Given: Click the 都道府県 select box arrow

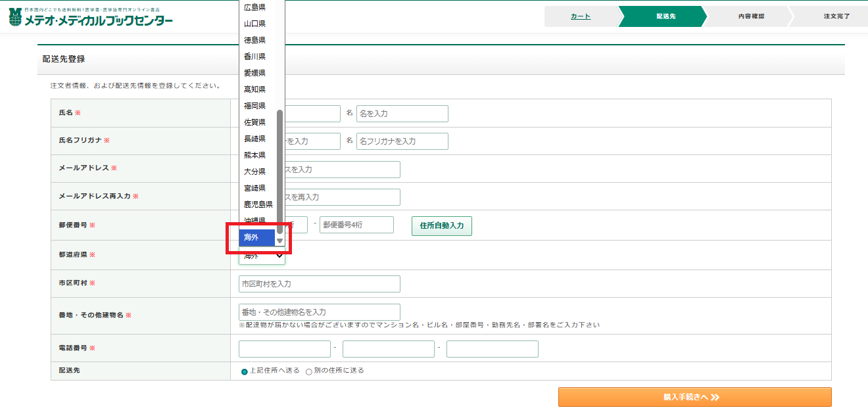Looking at the screenshot, I should [278, 256].
